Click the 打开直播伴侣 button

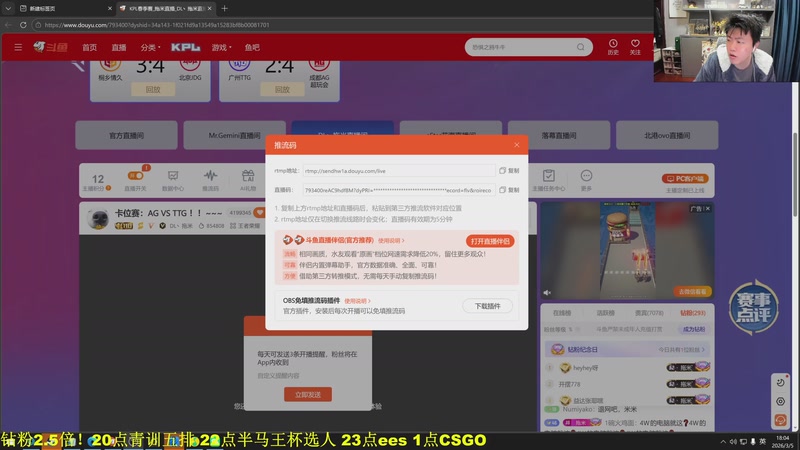tap(490, 241)
